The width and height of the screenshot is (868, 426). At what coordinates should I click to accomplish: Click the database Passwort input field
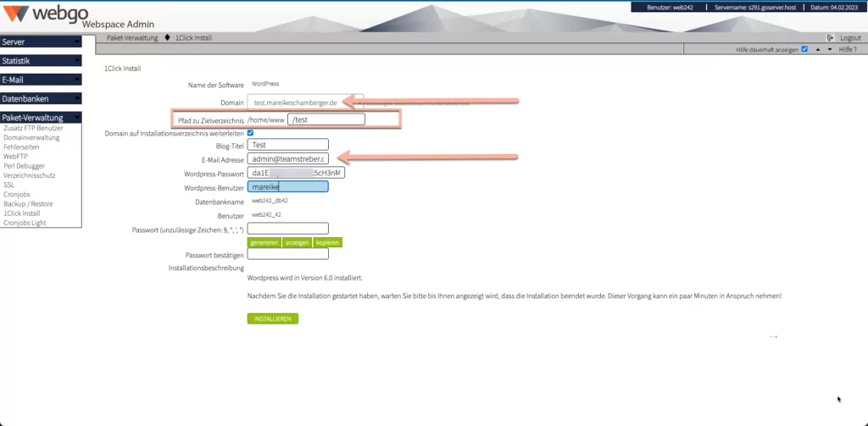[x=288, y=228]
